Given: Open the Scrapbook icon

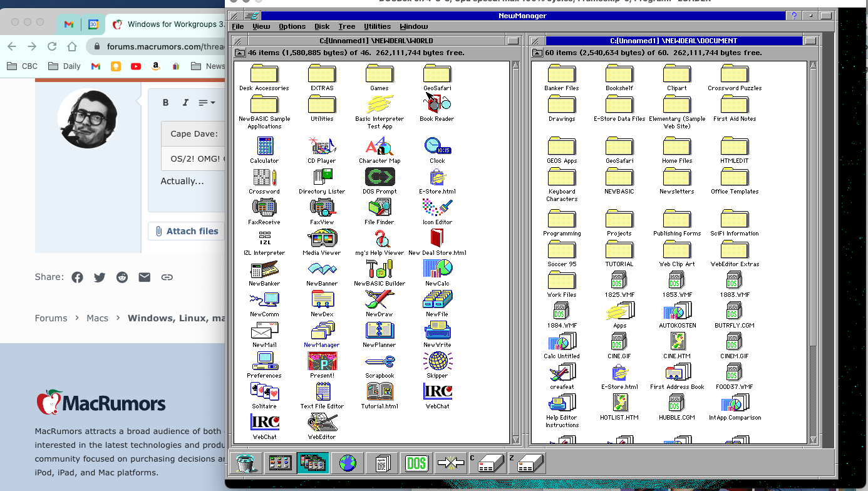Looking at the screenshot, I should 380,366.
